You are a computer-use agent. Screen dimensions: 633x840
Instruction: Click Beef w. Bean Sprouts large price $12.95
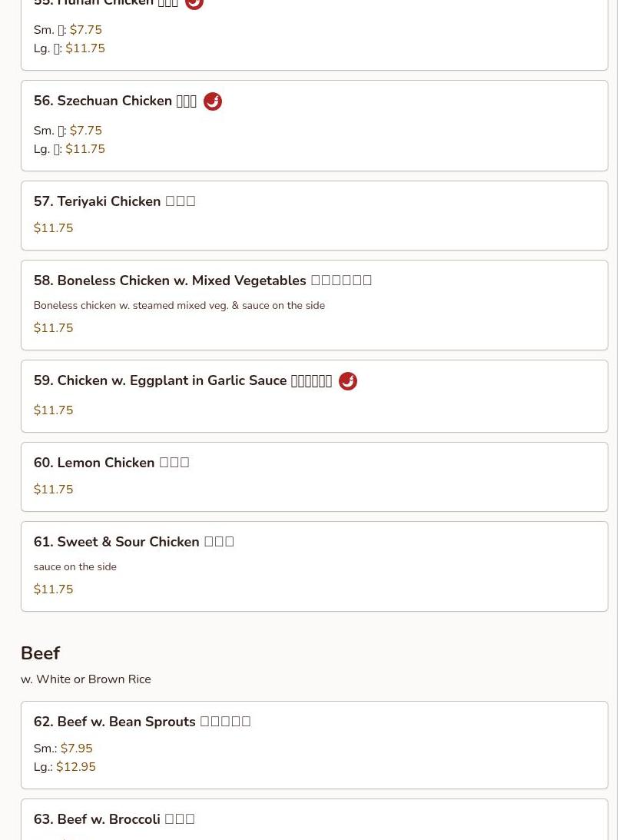[76, 767]
